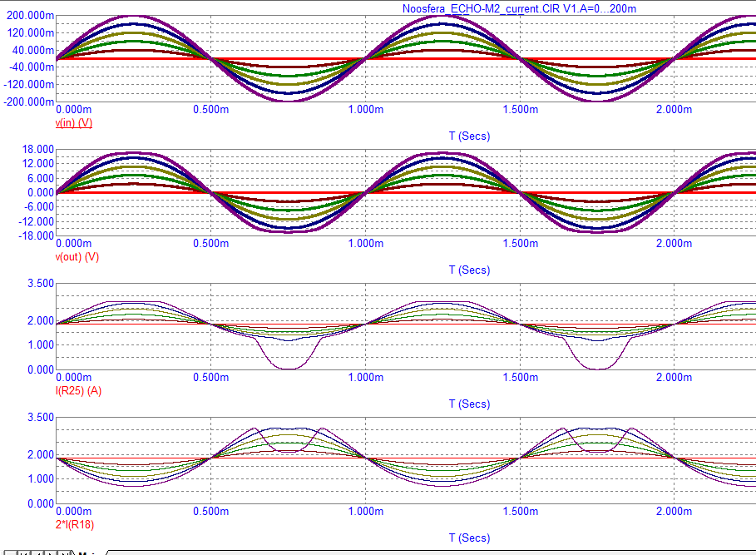Screen dimensions: 756x555
Task: Click the 40.000m y-axis value
Action: click(x=32, y=50)
